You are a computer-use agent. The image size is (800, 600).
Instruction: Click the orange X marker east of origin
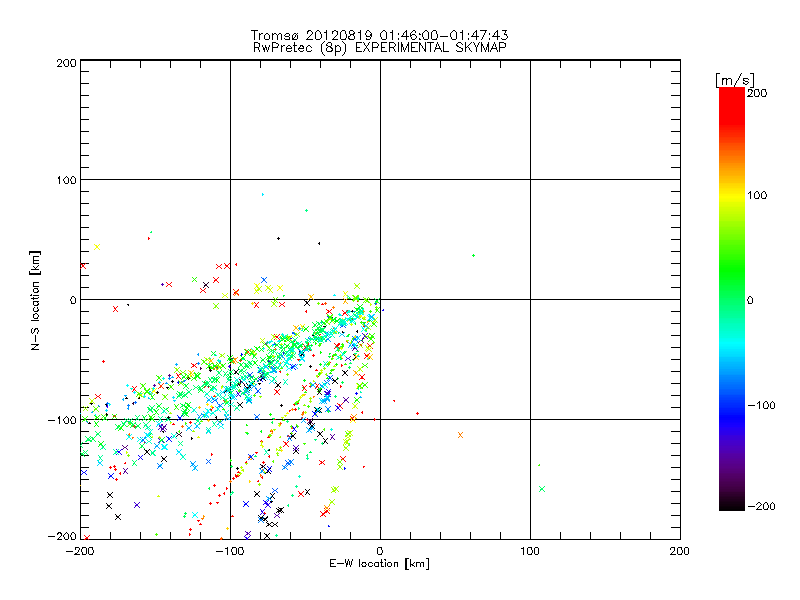pyautogui.click(x=461, y=435)
